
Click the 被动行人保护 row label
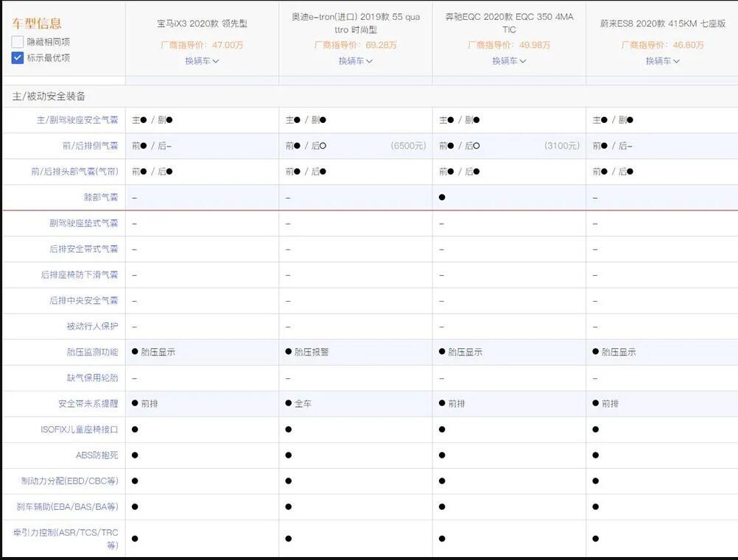pos(92,326)
